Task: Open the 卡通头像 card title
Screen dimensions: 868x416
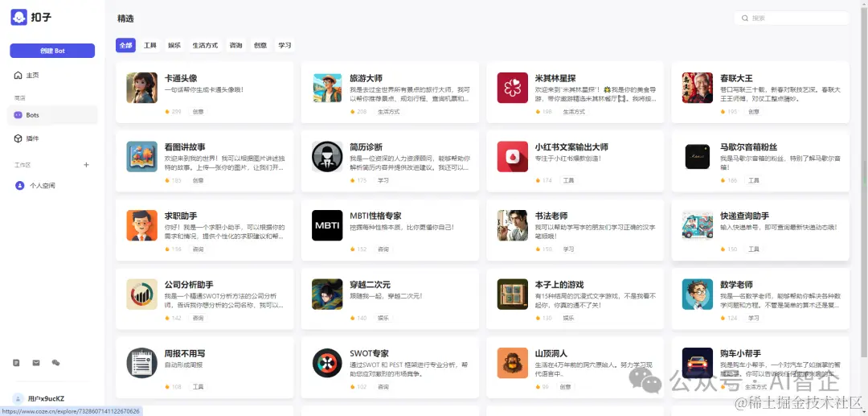Action: 181,78
